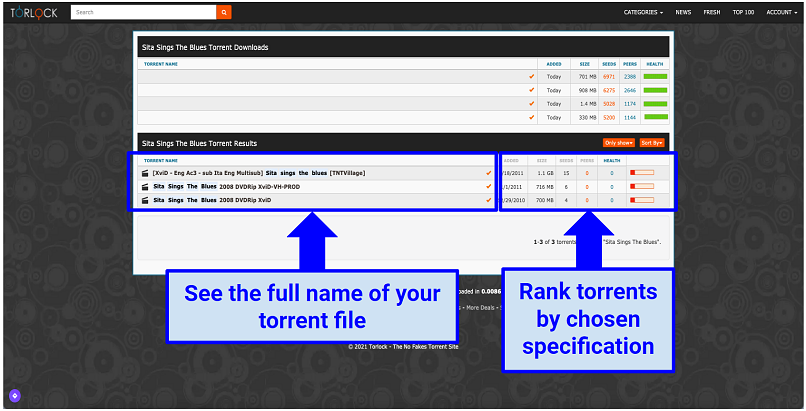Click the 'Sita Sings The Blues Torrent Downloads' heading
This screenshot has height=411, width=806.
coord(205,47)
